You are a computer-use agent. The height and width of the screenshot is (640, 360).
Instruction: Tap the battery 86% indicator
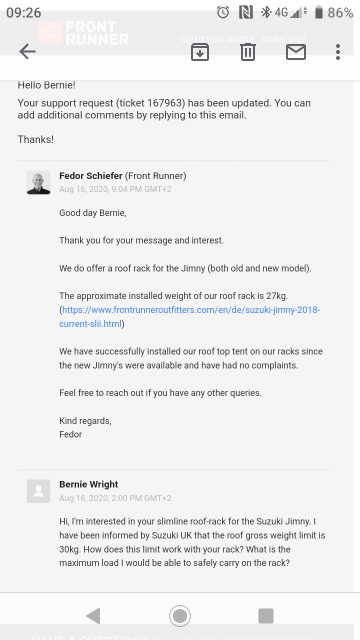333,13
